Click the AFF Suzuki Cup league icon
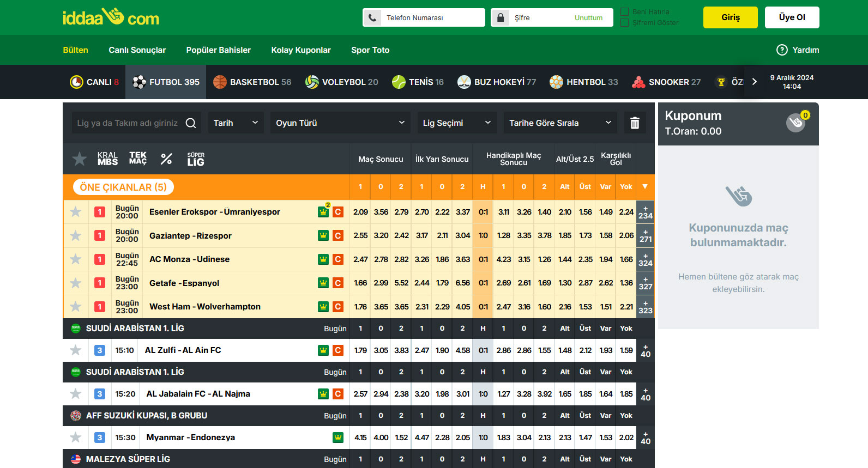Screen dimensions: 868x468 [x=76, y=416]
